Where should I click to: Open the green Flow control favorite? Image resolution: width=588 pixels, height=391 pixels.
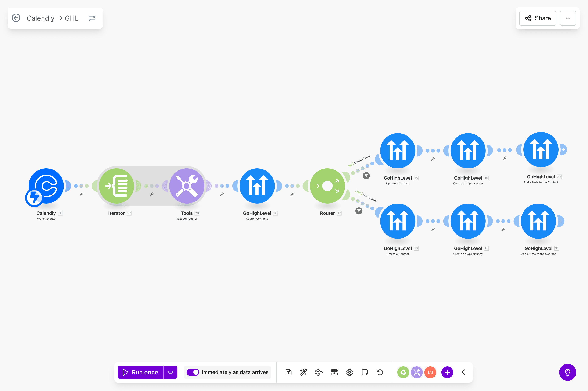tap(403, 372)
